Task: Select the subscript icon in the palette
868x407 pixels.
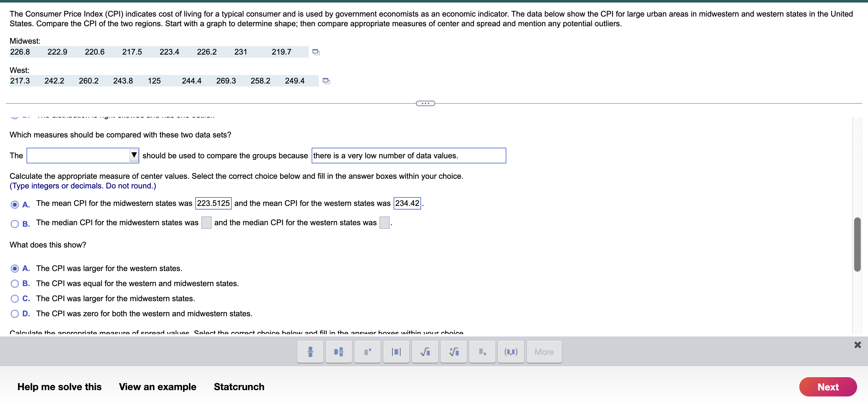Action: coord(482,352)
